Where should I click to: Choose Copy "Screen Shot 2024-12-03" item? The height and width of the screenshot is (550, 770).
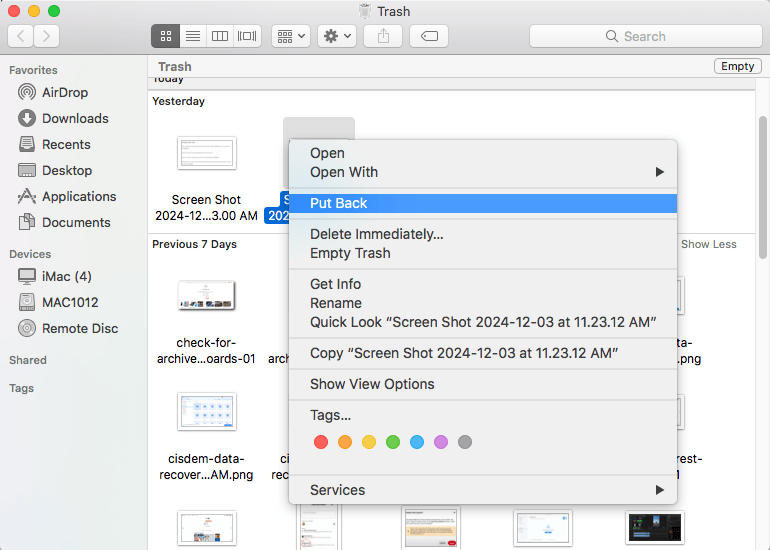[x=483, y=354]
